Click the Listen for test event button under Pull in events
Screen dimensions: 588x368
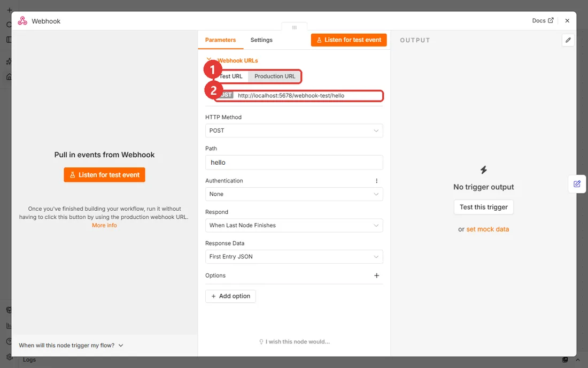pyautogui.click(x=104, y=175)
